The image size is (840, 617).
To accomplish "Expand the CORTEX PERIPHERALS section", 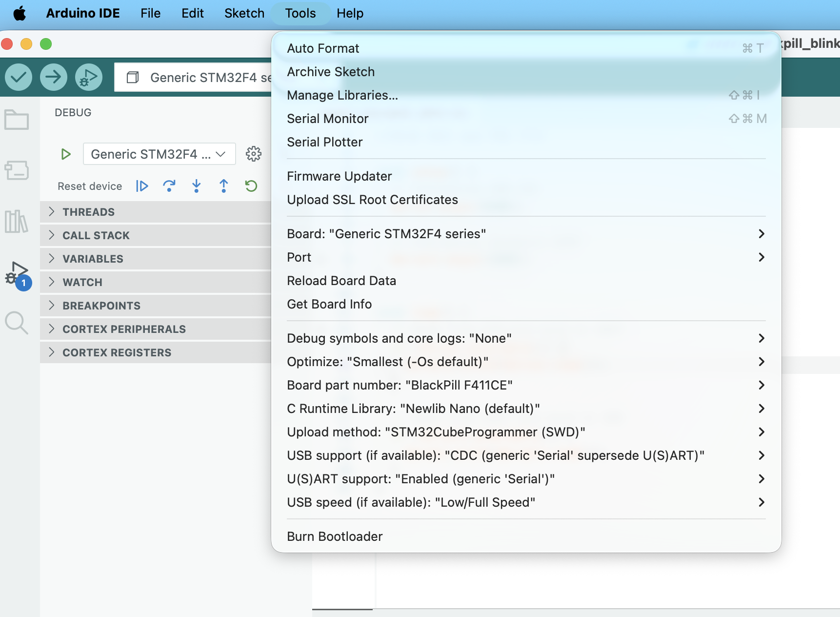I will [x=156, y=329].
